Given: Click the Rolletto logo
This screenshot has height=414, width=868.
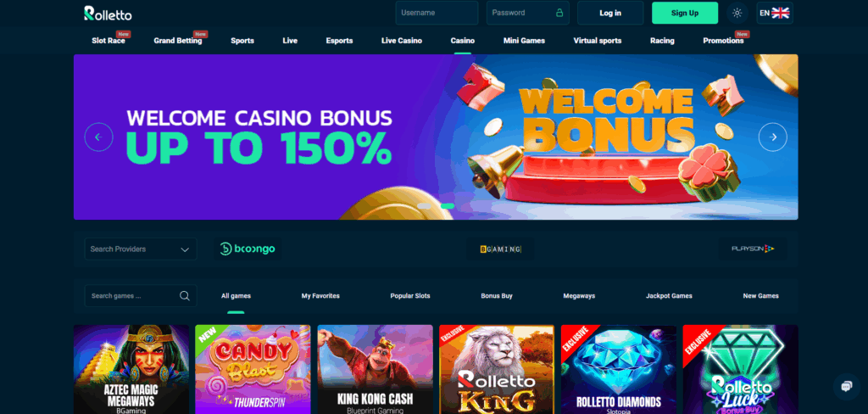Looking at the screenshot, I should (108, 14).
